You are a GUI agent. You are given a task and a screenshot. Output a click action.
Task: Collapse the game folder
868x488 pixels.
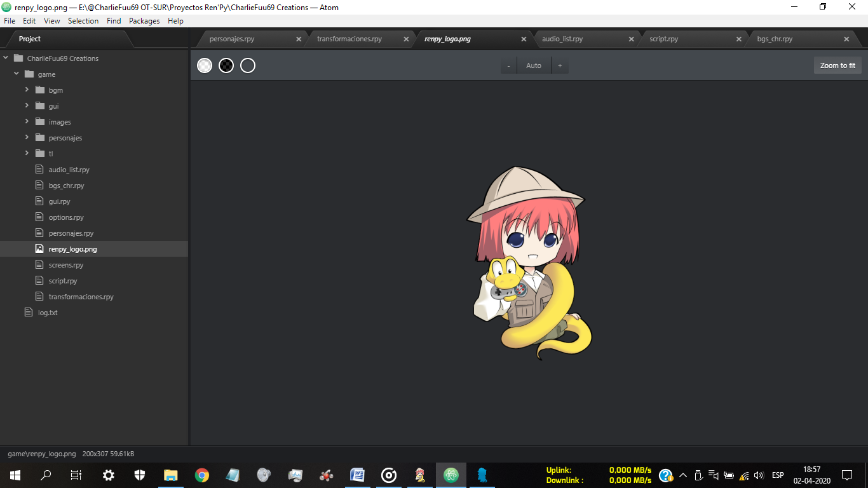coord(17,74)
